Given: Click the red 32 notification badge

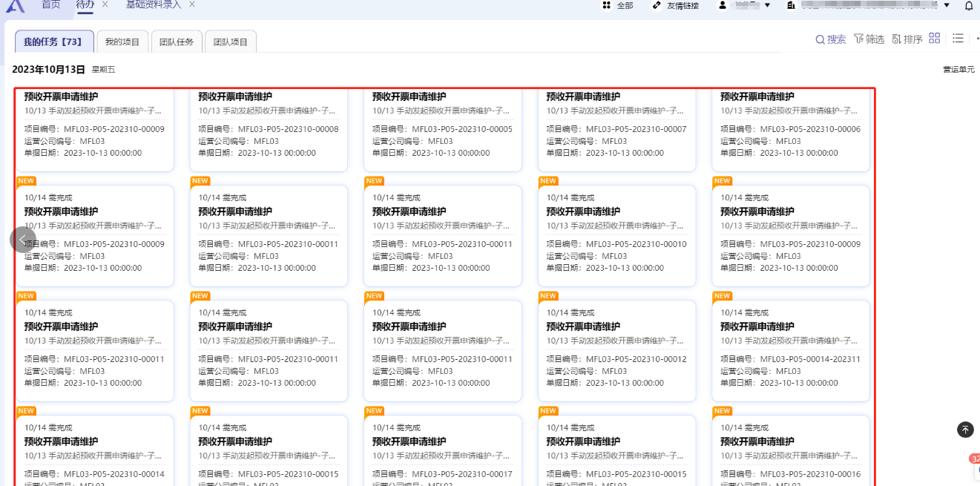Looking at the screenshot, I should tap(975, 459).
